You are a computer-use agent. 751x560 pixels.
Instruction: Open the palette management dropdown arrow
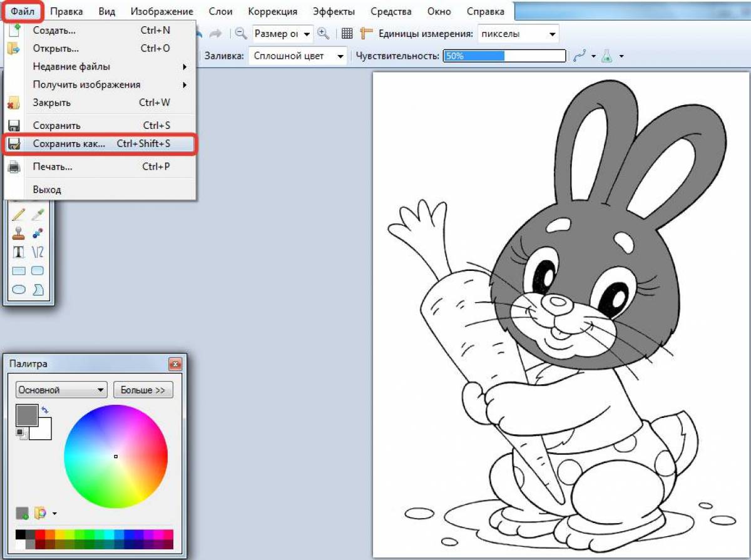(x=54, y=514)
